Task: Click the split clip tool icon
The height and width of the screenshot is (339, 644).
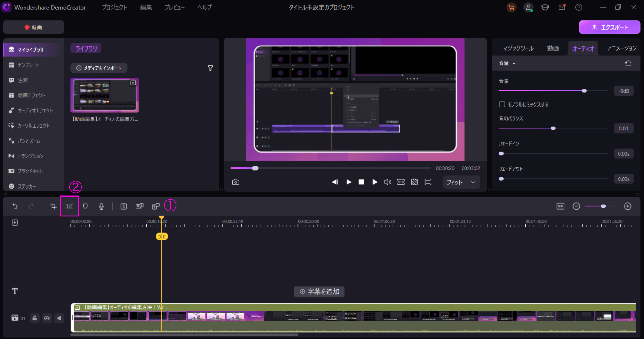Action: [x=69, y=206]
